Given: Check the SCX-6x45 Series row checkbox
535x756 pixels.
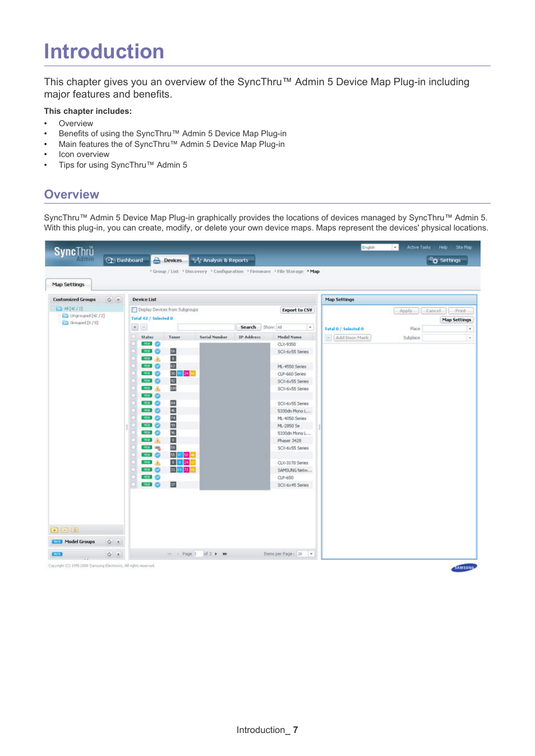Looking at the screenshot, I should point(133,485).
